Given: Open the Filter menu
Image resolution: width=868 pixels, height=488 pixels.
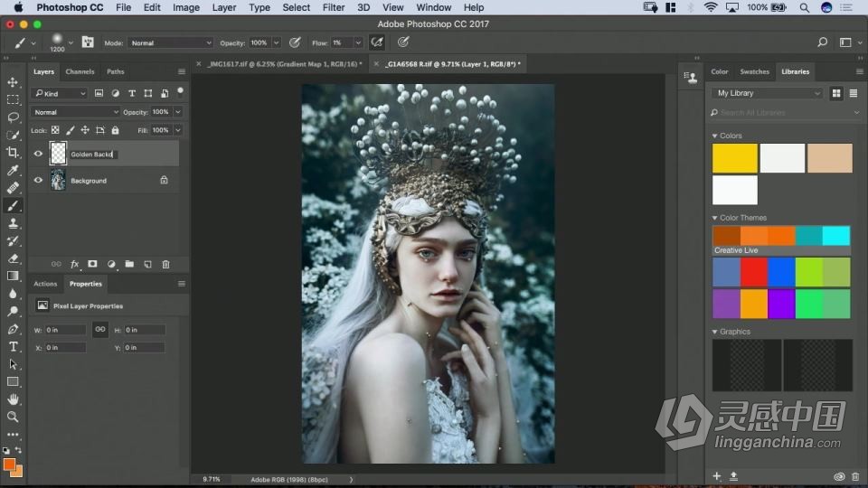Looking at the screenshot, I should tap(334, 7).
